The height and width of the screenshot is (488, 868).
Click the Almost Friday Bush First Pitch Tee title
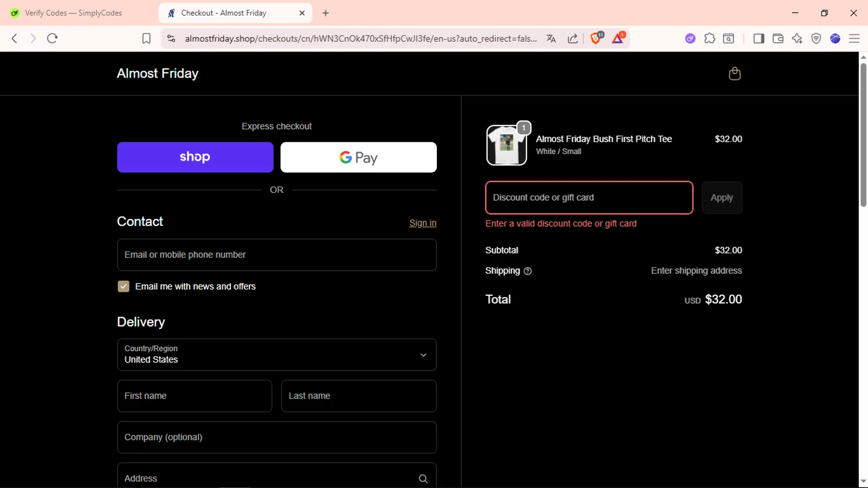604,139
